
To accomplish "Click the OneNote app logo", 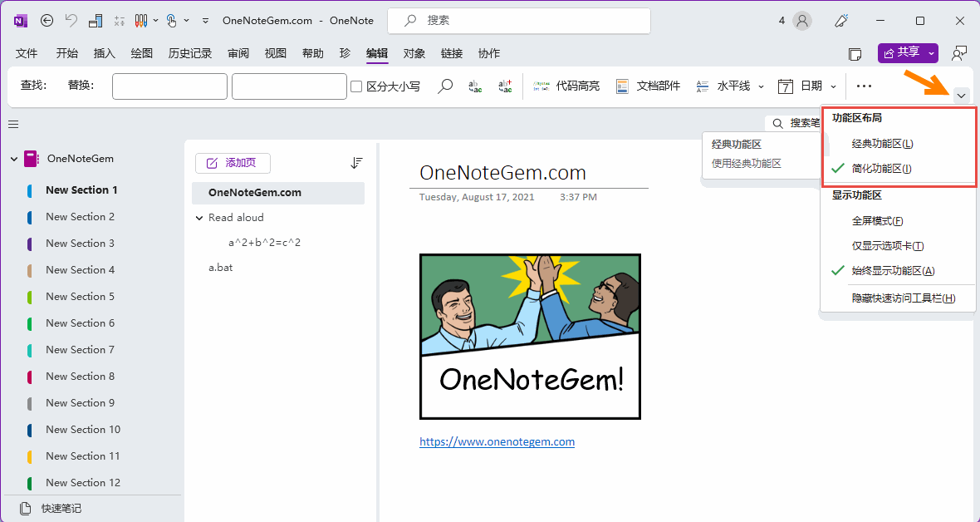I will 21,21.
